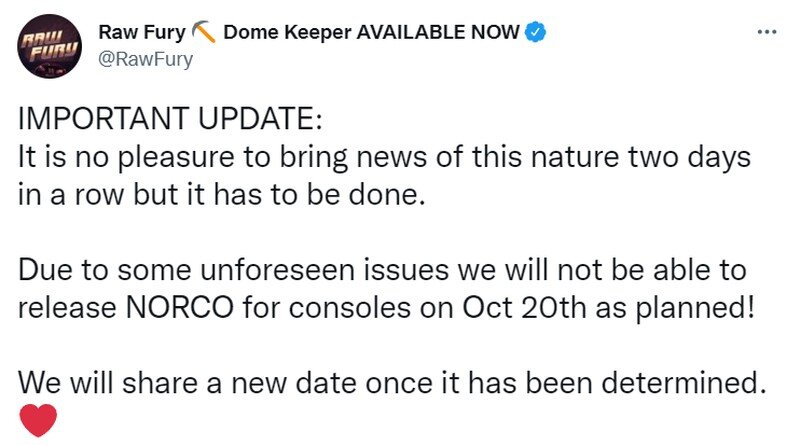Click the blue verified badge
800x445 pixels.
tap(537, 33)
